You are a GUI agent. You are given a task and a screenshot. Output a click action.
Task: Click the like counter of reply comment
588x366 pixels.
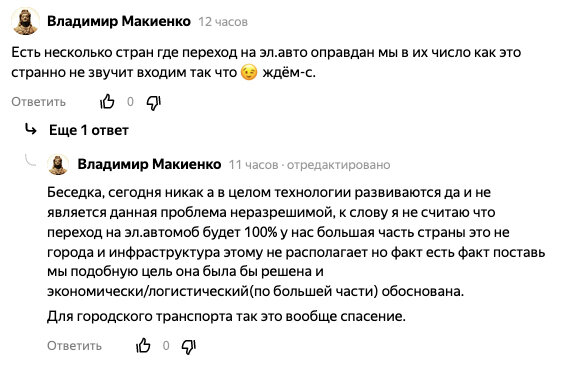point(166,345)
